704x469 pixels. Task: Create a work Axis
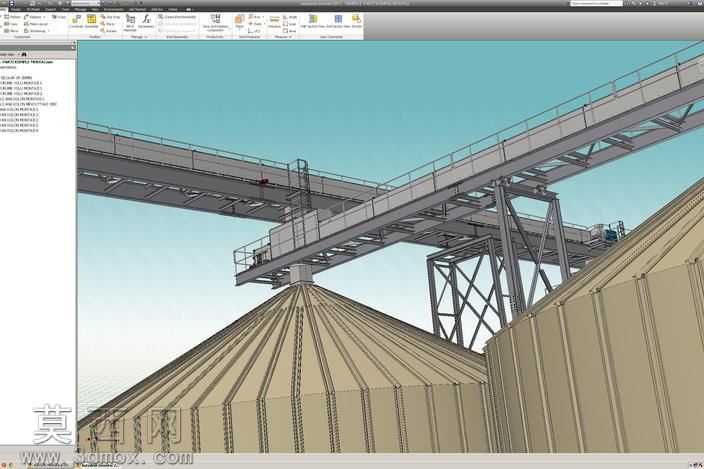point(255,17)
